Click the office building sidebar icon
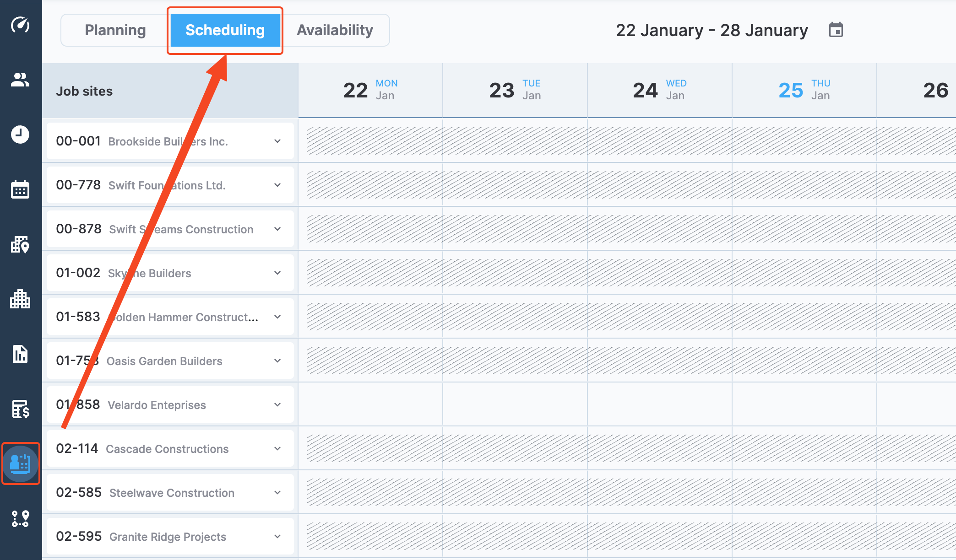Viewport: 956px width, 560px height. click(20, 299)
